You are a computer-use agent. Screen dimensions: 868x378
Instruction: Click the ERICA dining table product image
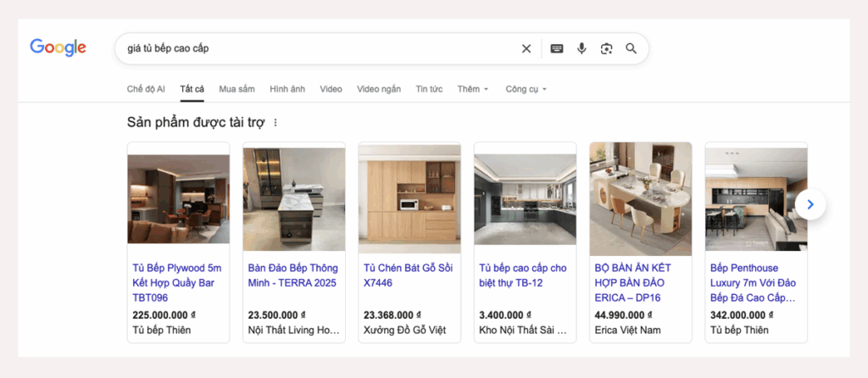pyautogui.click(x=640, y=198)
